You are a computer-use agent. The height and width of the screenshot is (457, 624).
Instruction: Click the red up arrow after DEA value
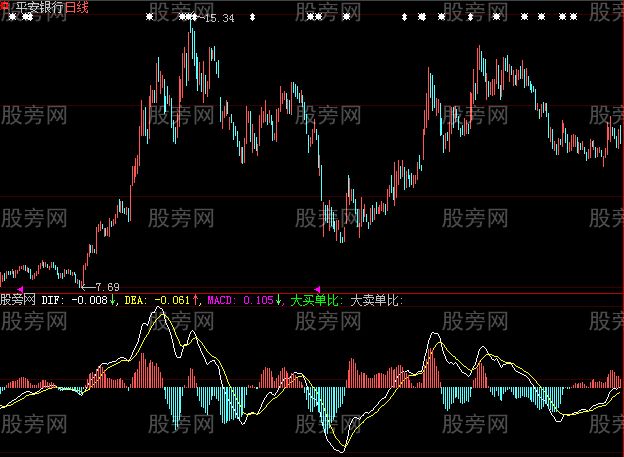tap(195, 300)
